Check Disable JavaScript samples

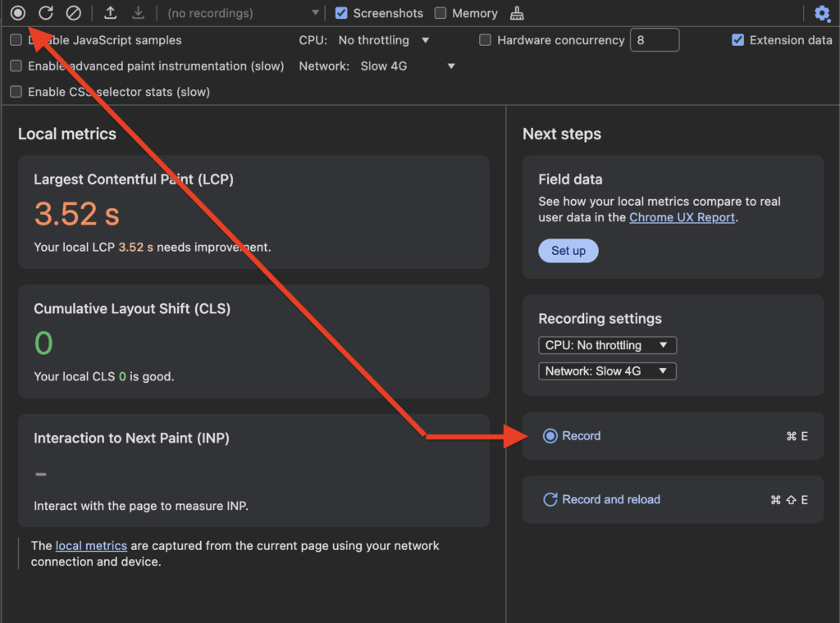(16, 39)
